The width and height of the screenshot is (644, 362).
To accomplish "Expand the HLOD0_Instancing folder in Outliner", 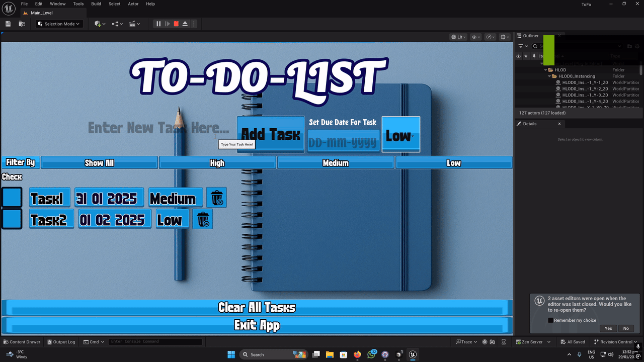I will click(x=549, y=76).
